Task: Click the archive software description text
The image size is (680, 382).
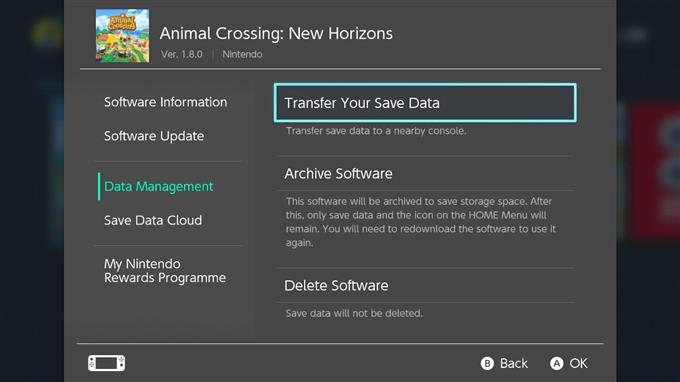Action: pyautogui.click(x=420, y=222)
